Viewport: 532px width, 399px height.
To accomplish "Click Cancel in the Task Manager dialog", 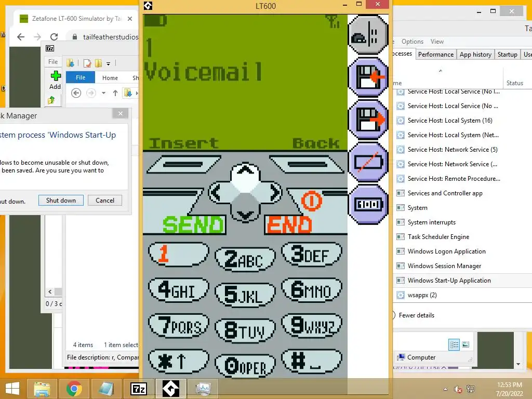I will 105,201.
